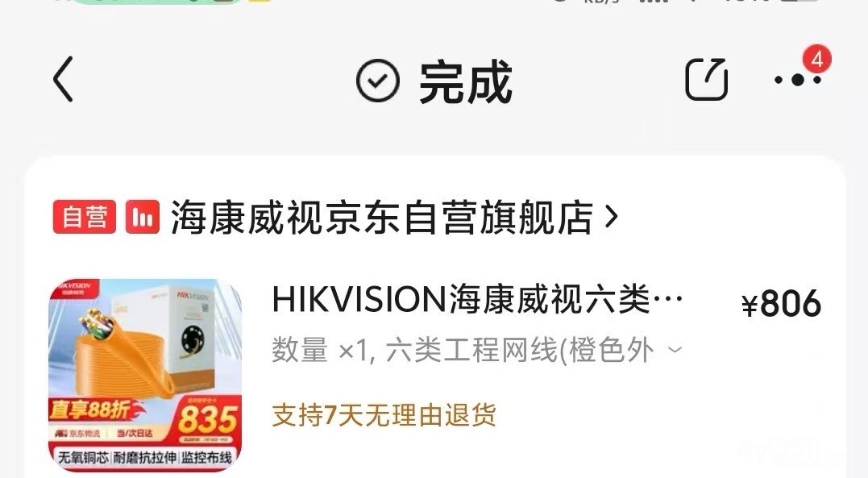This screenshot has height=478, width=868.
Task: Open the Hikvision cable product thumbnail
Action: pyautogui.click(x=146, y=376)
